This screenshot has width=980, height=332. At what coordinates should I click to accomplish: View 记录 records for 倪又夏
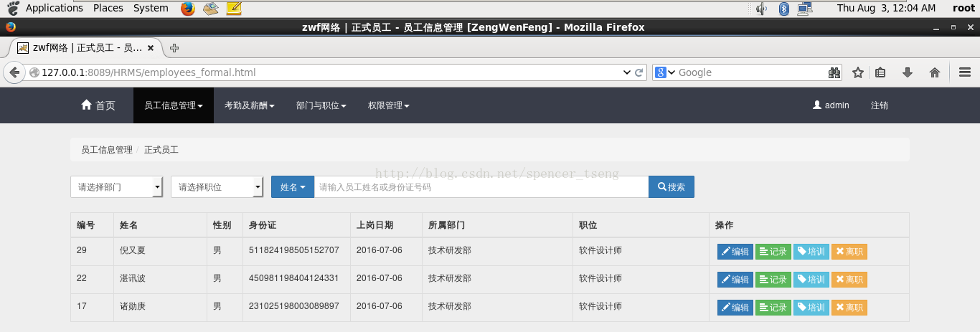[x=773, y=252]
